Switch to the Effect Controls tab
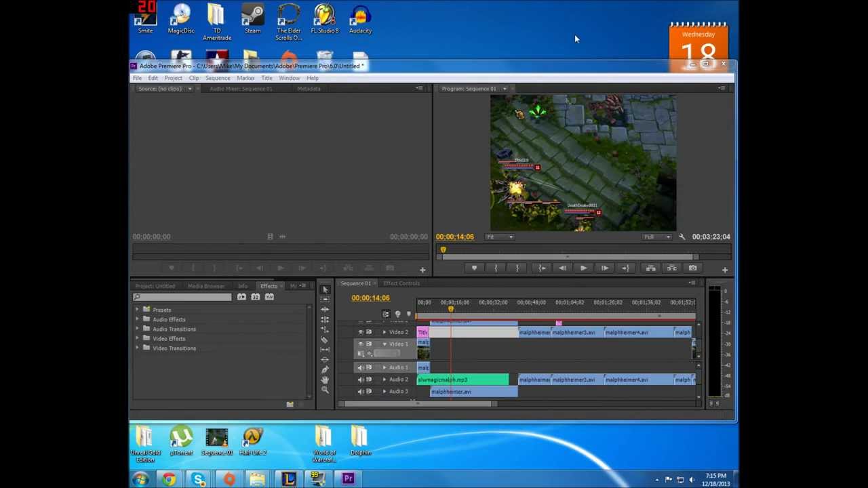Viewport: 868px width, 488px height. tap(401, 283)
